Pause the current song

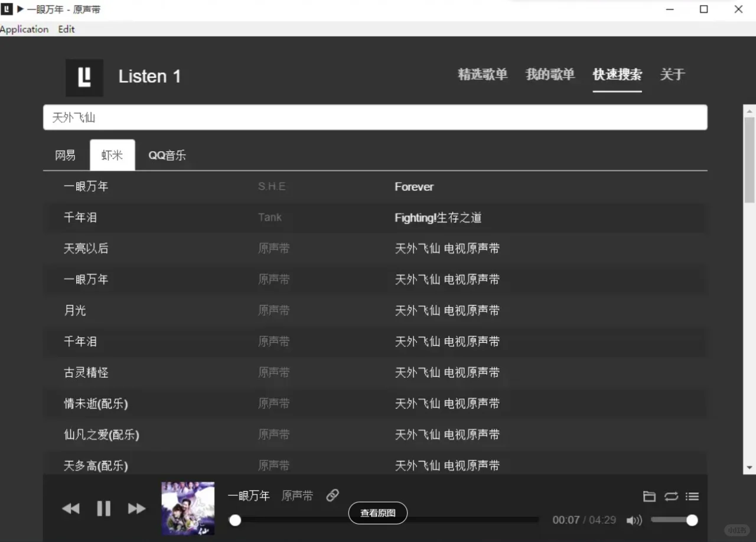click(104, 508)
